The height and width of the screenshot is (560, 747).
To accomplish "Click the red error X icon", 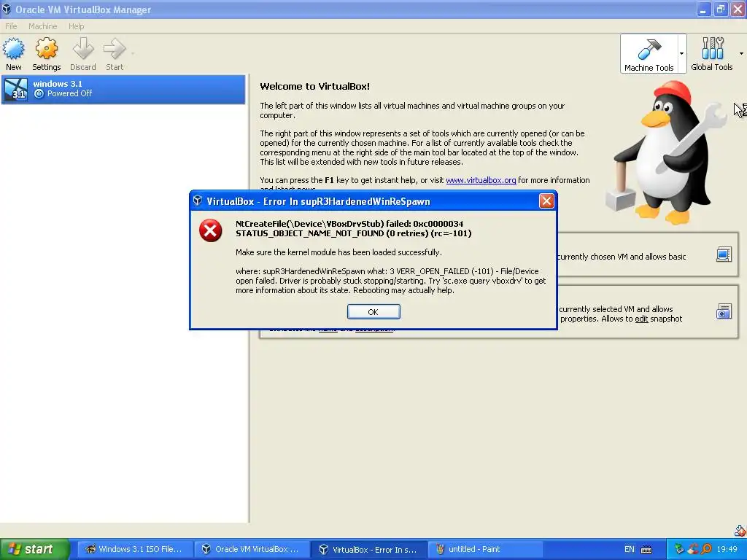I will pyautogui.click(x=210, y=230).
